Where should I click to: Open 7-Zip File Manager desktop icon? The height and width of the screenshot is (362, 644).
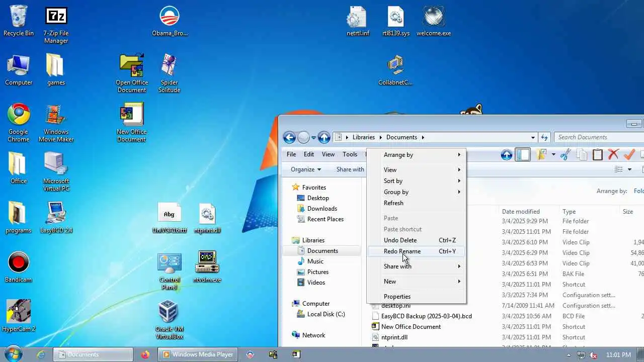[56, 25]
